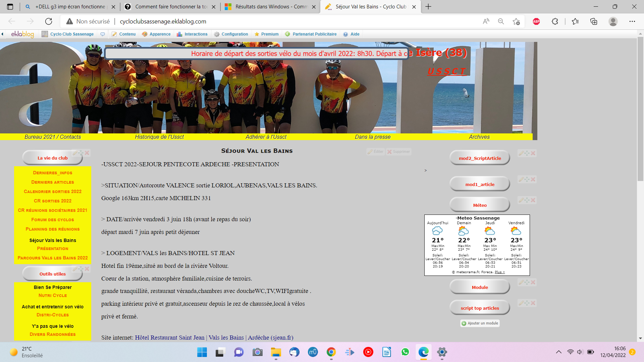
Task: Collapse the Eklablog admin bar arrow
Action: click(2, 34)
